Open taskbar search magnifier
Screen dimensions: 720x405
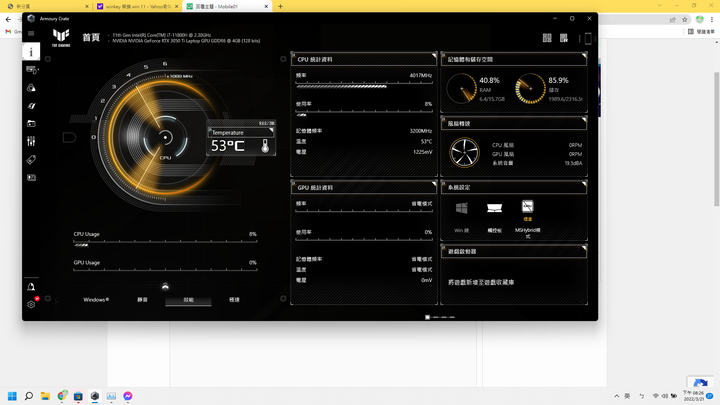(29, 396)
